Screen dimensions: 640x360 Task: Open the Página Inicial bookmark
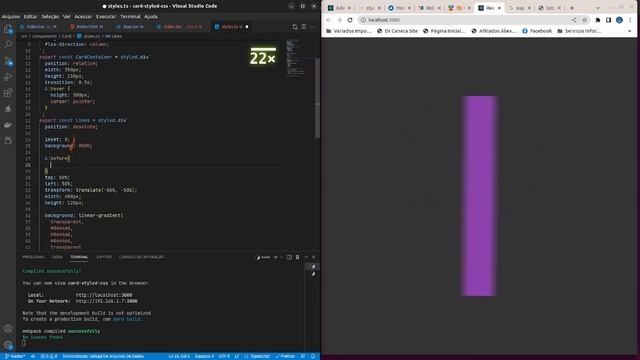point(444,31)
